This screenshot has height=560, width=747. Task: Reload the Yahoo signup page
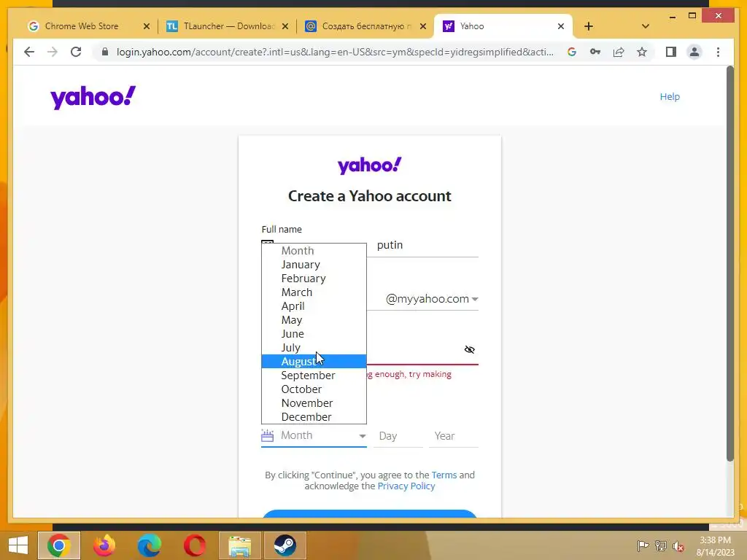coord(76,52)
